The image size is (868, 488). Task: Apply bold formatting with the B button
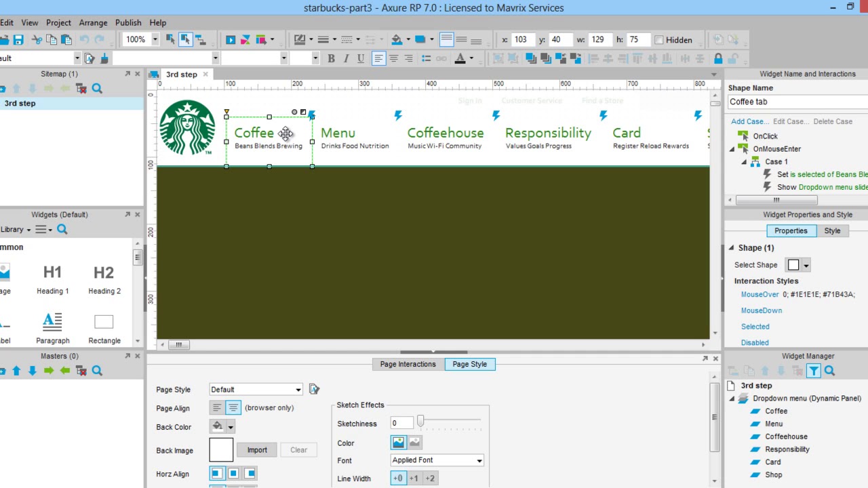tap(331, 58)
